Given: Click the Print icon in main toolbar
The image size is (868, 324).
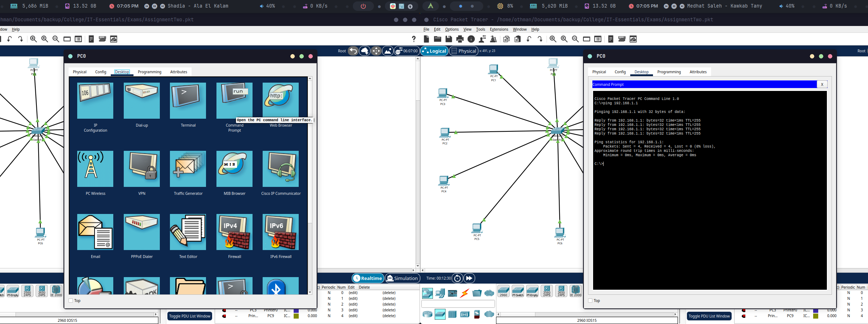Looking at the screenshot, I should coord(460,39).
